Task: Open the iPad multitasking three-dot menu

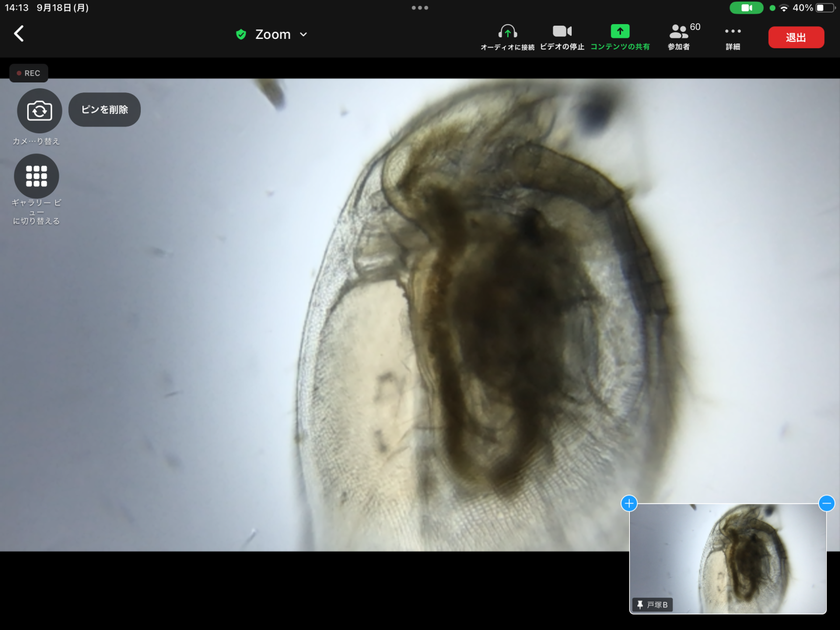Action: click(420, 8)
